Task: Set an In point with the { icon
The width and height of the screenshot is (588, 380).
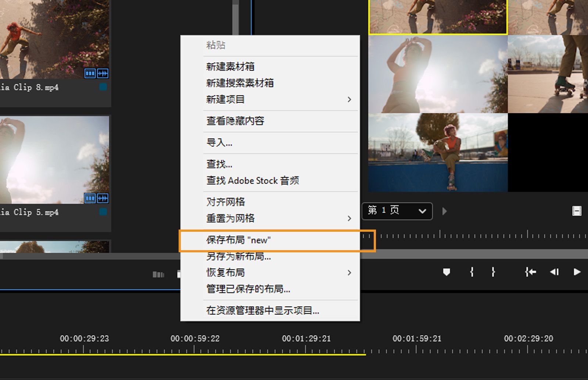Action: click(x=472, y=272)
